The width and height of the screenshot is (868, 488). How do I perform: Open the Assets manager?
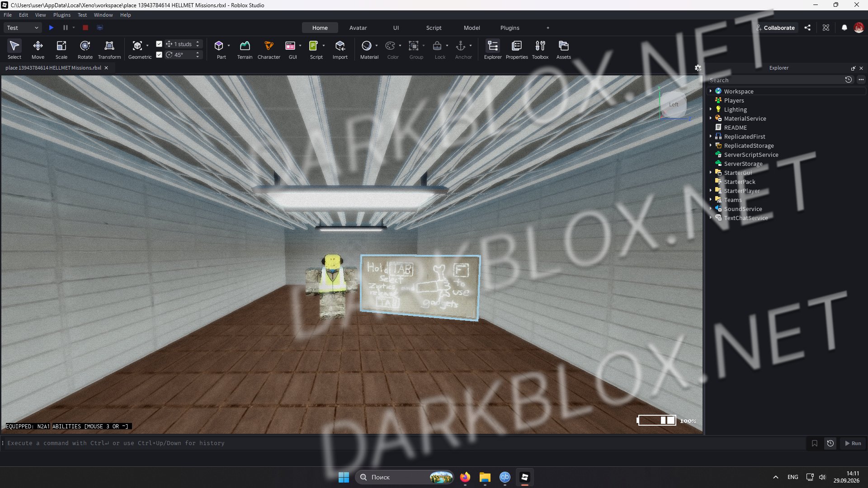coord(563,50)
